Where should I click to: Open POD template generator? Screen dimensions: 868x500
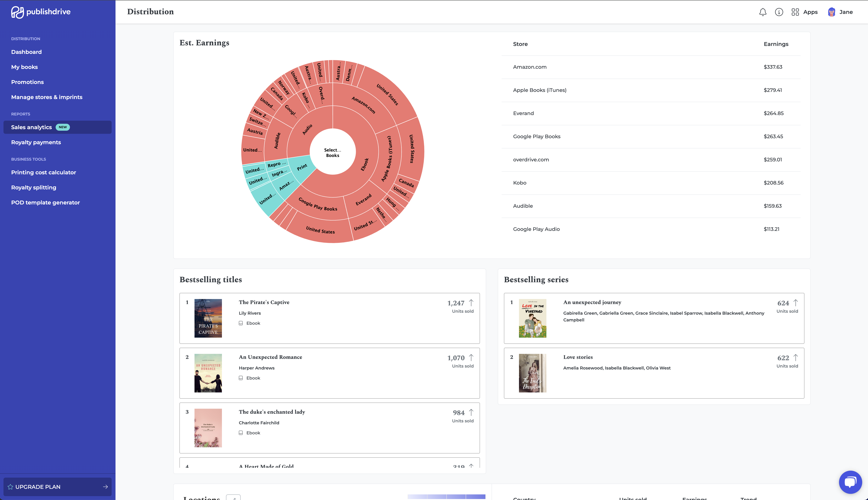coord(45,203)
